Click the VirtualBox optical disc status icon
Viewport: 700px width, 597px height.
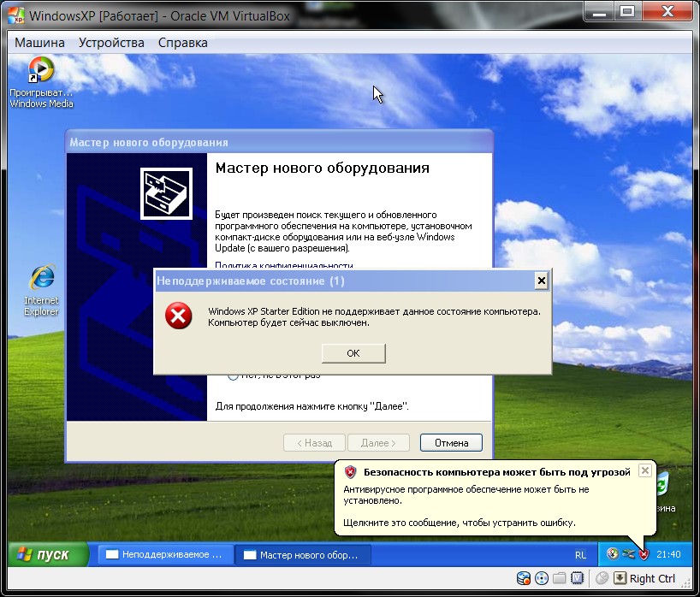[542, 579]
